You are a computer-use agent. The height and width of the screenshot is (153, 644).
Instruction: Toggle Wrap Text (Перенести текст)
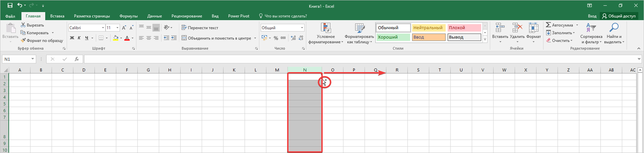coord(200,28)
